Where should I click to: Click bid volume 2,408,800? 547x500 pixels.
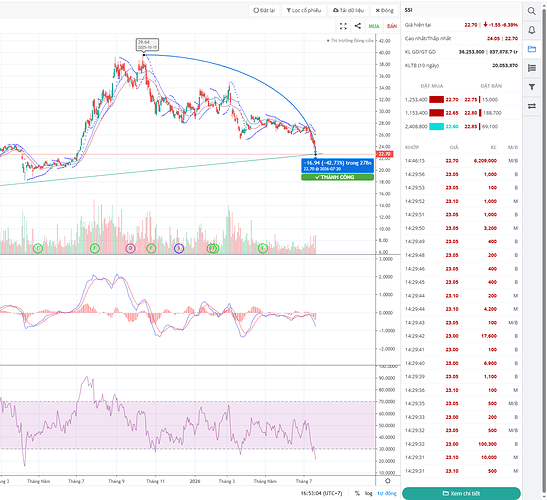416,127
